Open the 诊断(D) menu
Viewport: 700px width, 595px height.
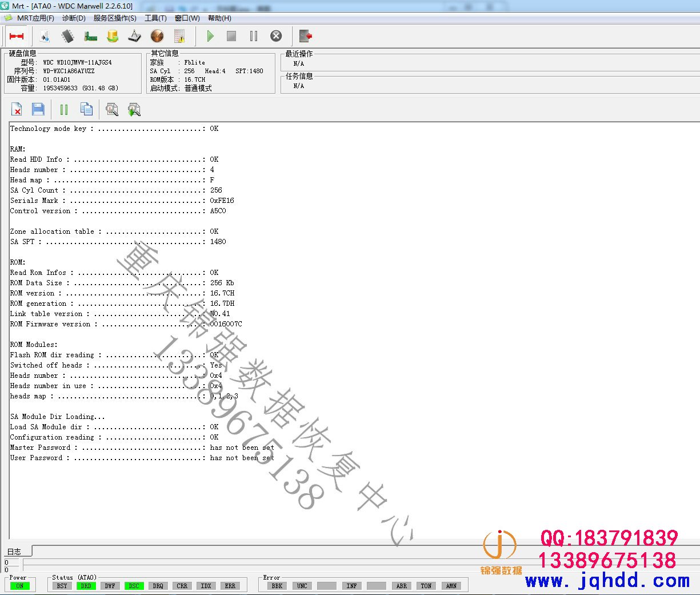[x=74, y=18]
